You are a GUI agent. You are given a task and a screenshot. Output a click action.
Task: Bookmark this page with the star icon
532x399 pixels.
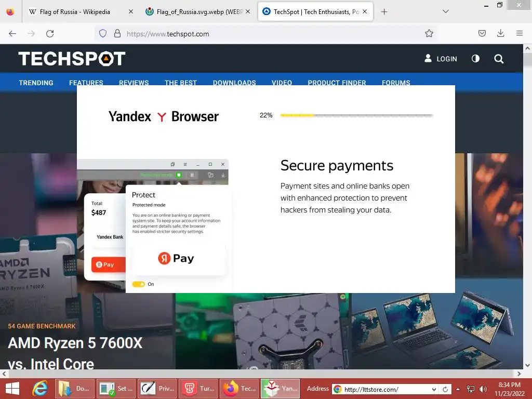tap(429, 34)
